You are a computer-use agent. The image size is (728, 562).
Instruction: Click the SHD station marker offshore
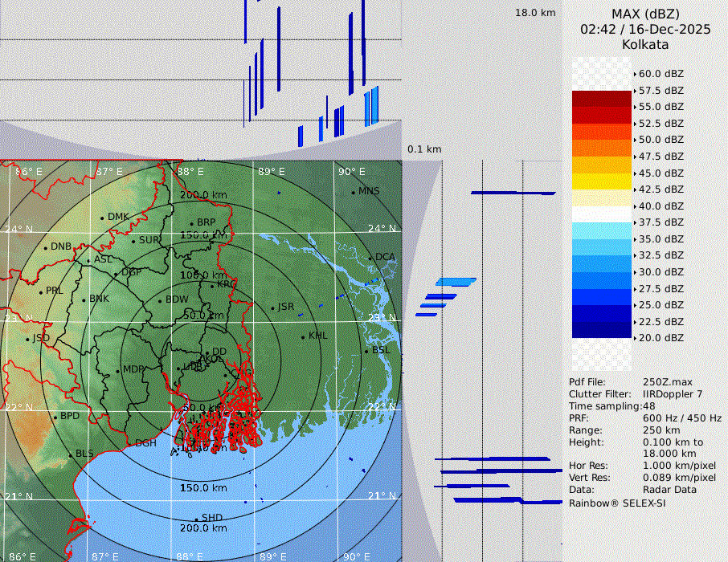pos(196,519)
